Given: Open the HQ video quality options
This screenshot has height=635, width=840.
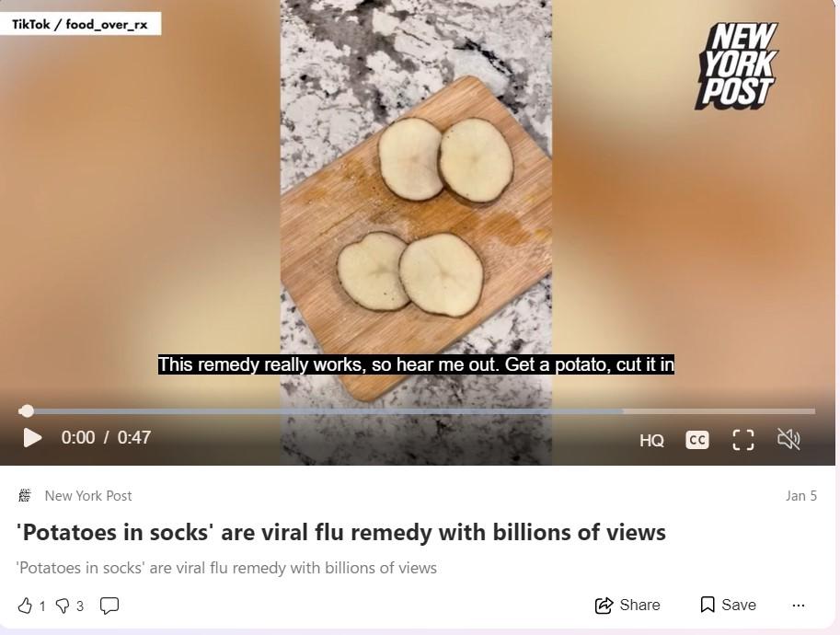Looking at the screenshot, I should pos(651,441).
